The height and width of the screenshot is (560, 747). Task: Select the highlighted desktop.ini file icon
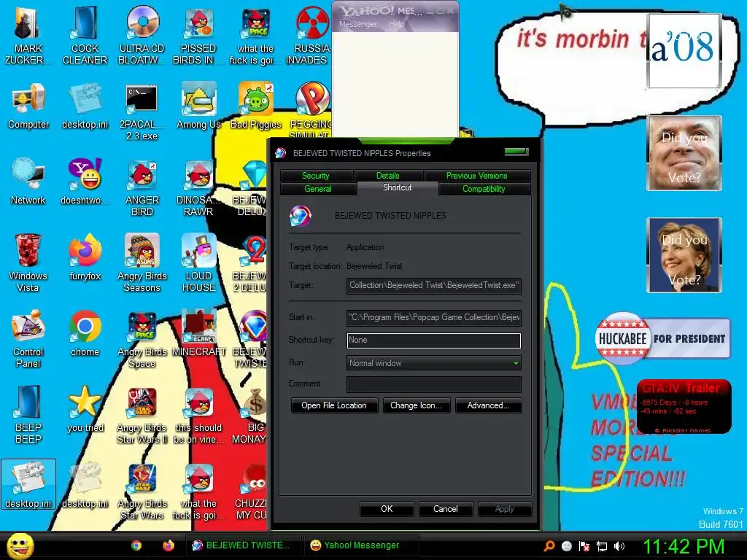pos(28,485)
